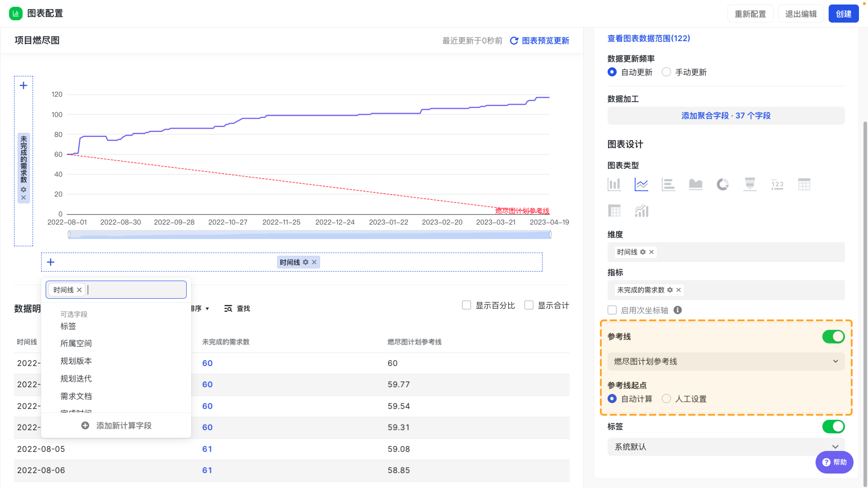Open gear settings for 指标 未完成的需求数
The height and width of the screenshot is (488, 868).
[x=670, y=290]
